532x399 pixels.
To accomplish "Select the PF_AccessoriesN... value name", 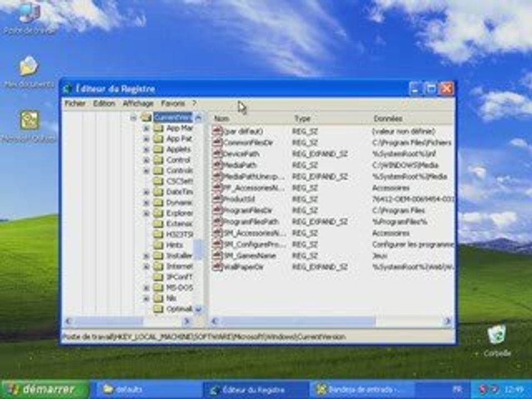I will (x=253, y=188).
